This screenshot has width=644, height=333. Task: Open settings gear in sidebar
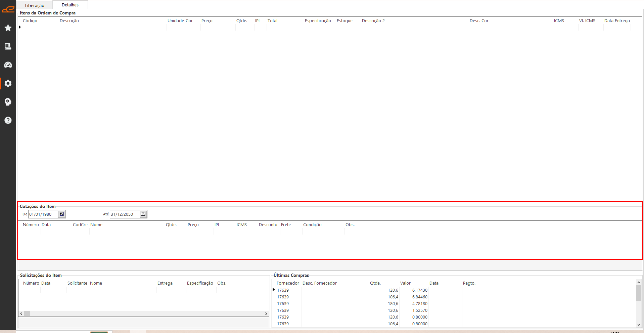point(8,83)
